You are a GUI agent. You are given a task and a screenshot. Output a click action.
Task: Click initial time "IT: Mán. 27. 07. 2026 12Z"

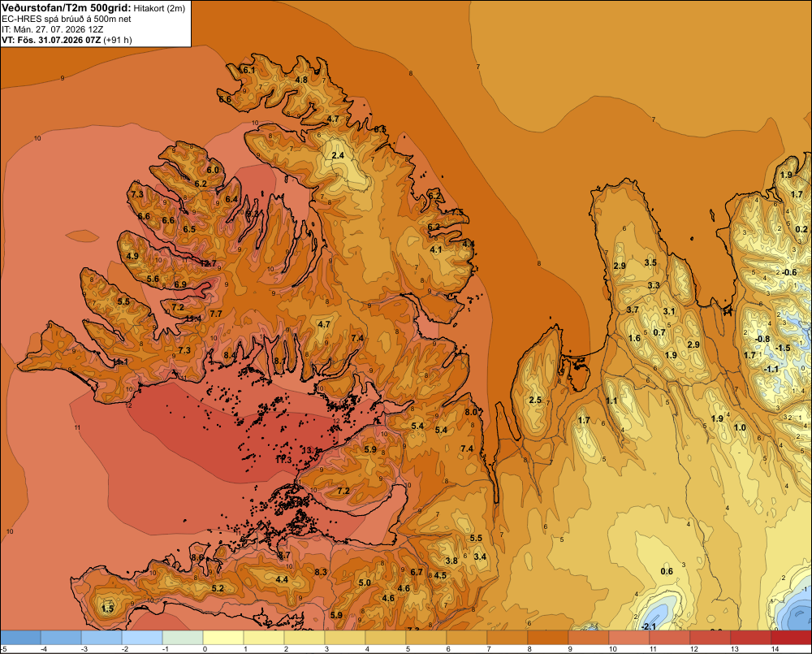[52, 29]
